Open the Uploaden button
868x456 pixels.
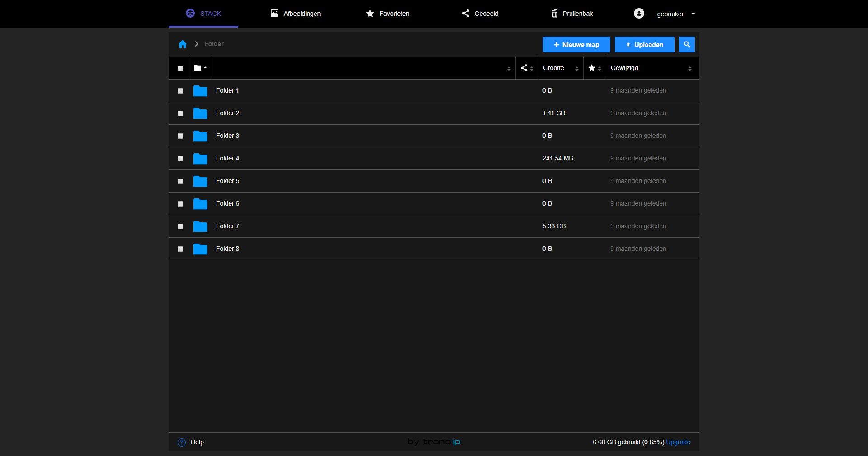644,44
